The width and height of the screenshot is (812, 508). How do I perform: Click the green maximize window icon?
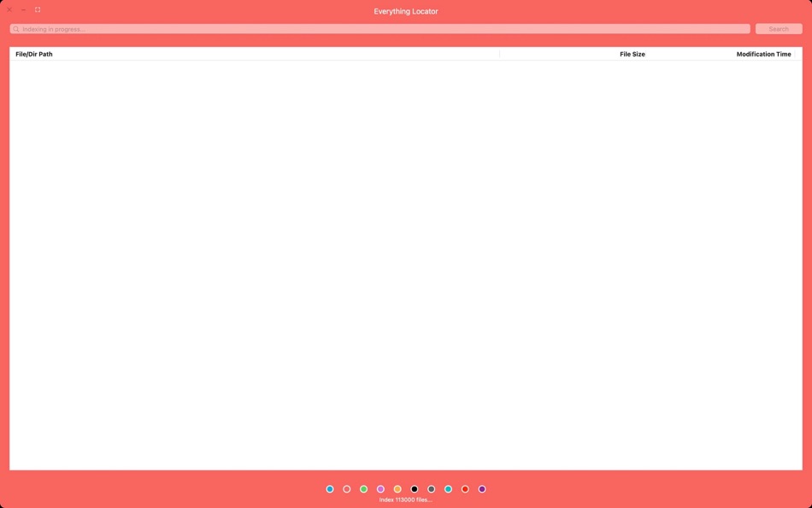tap(37, 9)
